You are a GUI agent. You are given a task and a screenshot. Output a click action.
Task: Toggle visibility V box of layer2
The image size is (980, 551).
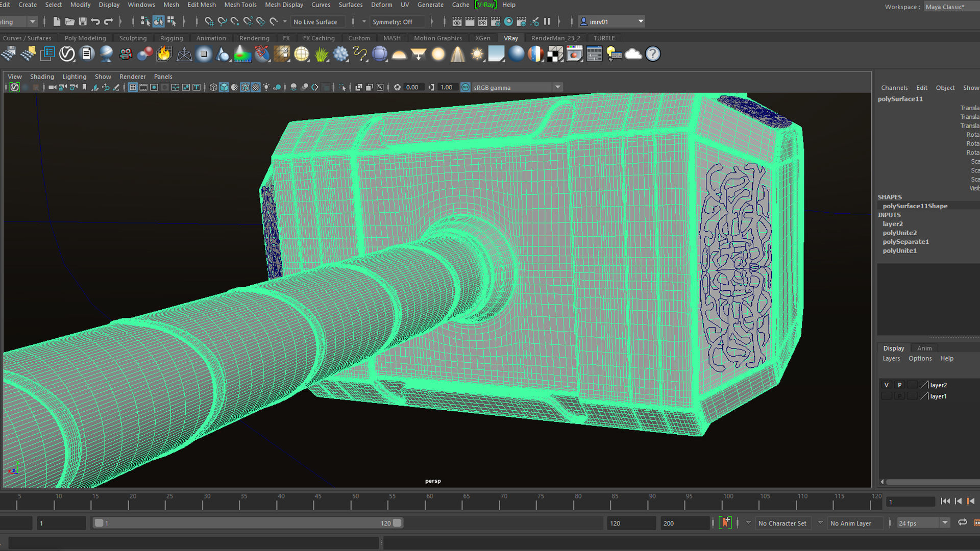(887, 385)
